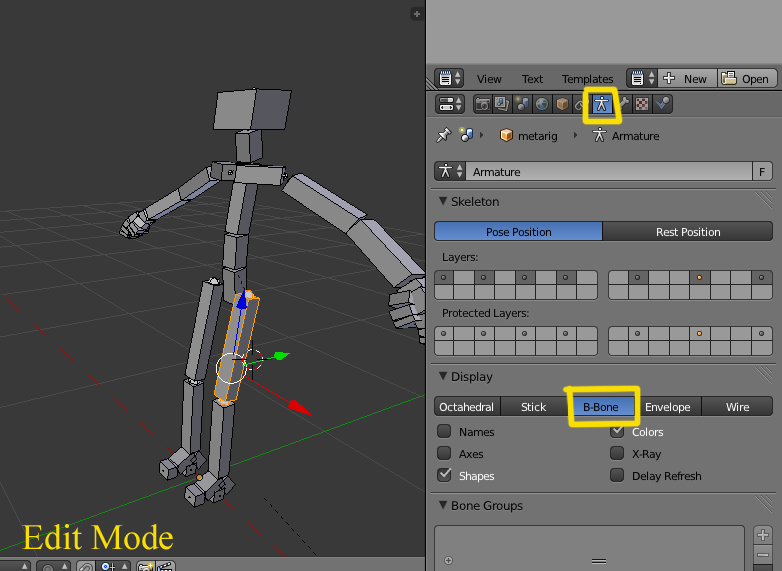782x571 pixels.
Task: Enable the Delay Refresh checkbox
Action: (x=617, y=475)
